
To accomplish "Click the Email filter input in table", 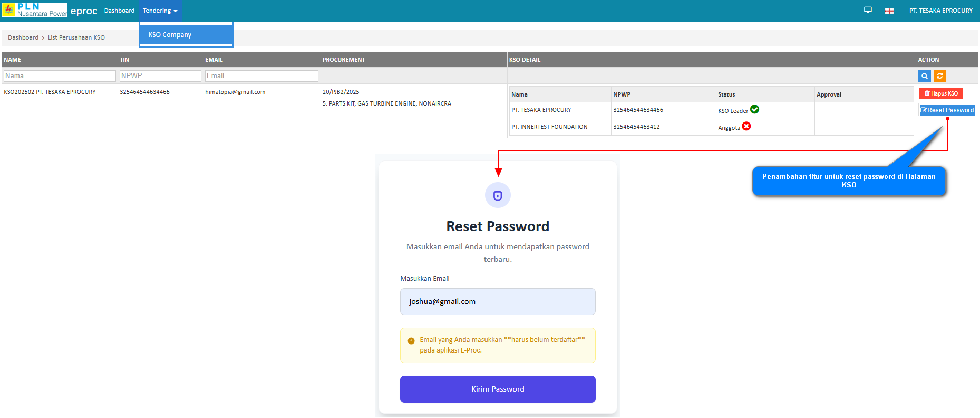I will [x=261, y=76].
